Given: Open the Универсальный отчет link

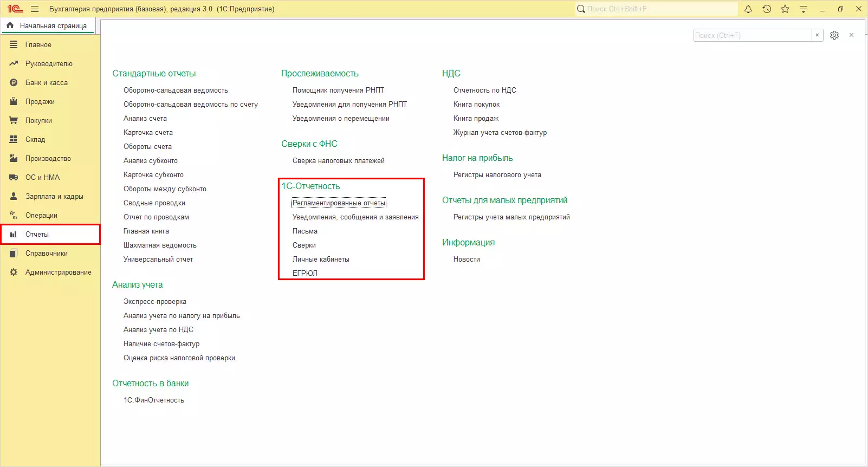Looking at the screenshot, I should point(158,259).
